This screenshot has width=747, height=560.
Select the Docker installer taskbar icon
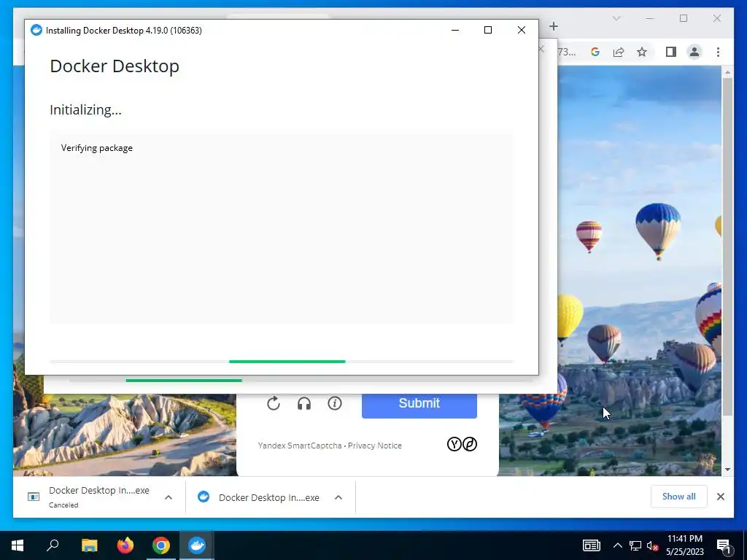[197, 545]
